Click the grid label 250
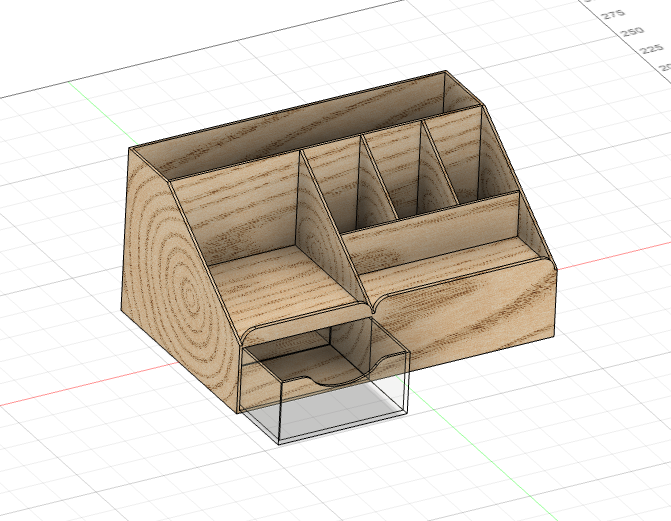Screen dimensions: 671x521 click(632, 31)
